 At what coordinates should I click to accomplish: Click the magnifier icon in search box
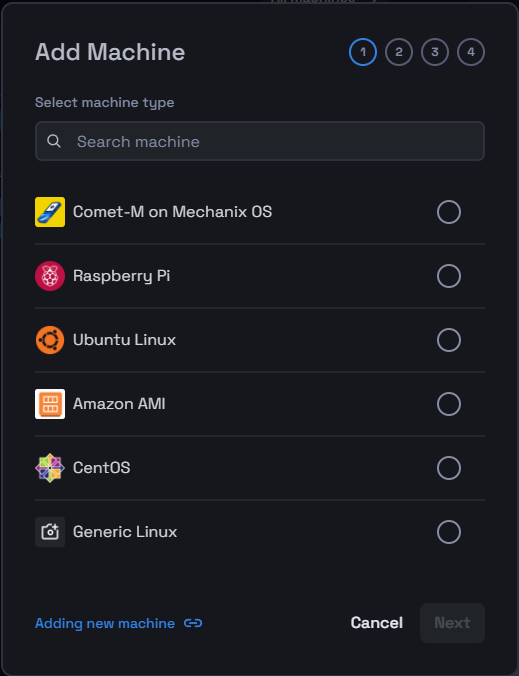[54, 141]
